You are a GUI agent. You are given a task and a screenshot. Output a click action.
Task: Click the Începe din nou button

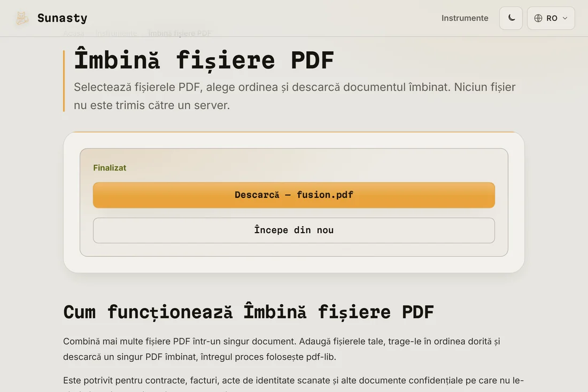293,230
